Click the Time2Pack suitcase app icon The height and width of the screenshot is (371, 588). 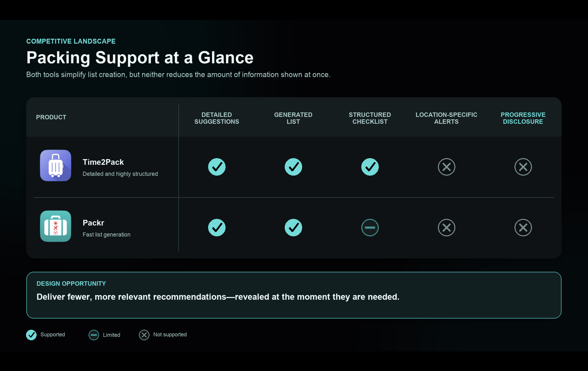(56, 165)
